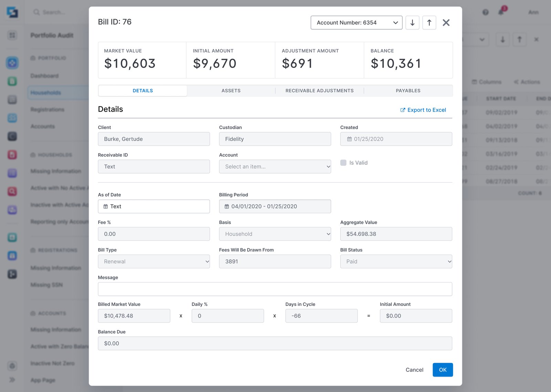The width and height of the screenshot is (551, 392).
Task: Close the Bill ID 76 dialog
Action: 446,23
